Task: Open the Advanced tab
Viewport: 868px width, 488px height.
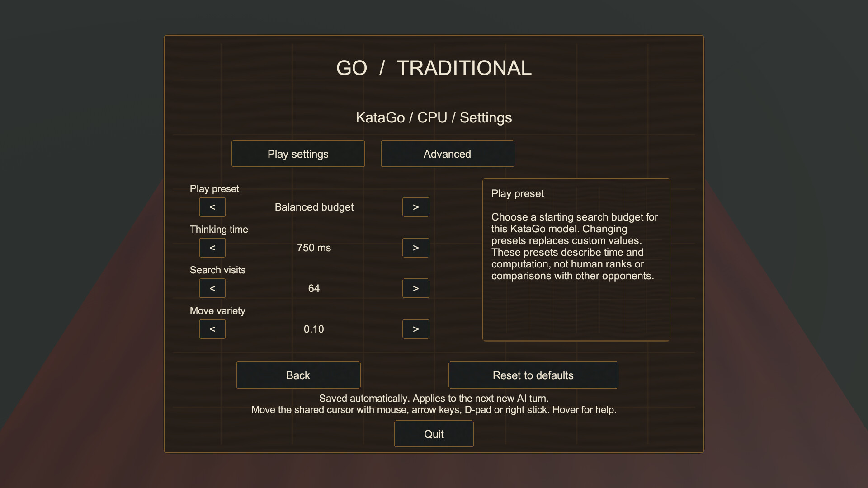Action: [448, 154]
